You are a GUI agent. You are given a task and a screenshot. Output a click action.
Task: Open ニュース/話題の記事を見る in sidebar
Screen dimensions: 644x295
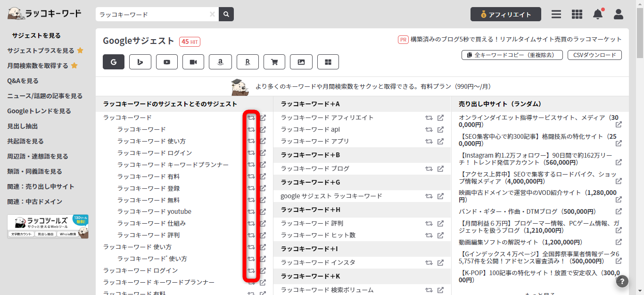pyautogui.click(x=45, y=96)
